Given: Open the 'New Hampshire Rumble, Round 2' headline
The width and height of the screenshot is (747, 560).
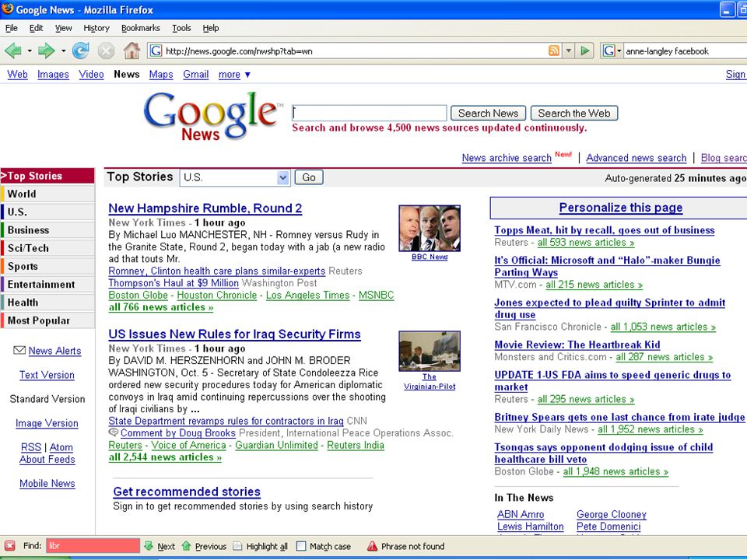Looking at the screenshot, I should point(205,208).
